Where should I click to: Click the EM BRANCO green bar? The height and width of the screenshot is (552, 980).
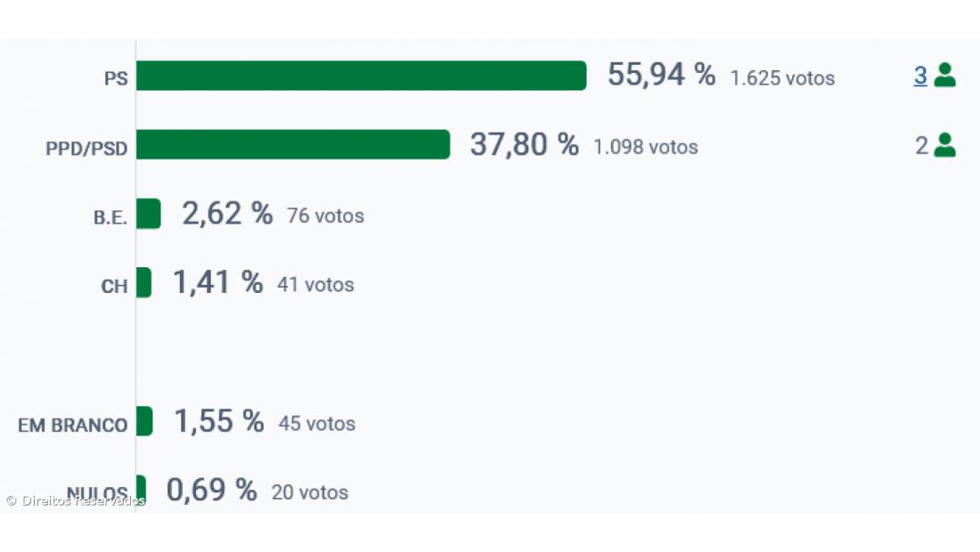(144, 421)
